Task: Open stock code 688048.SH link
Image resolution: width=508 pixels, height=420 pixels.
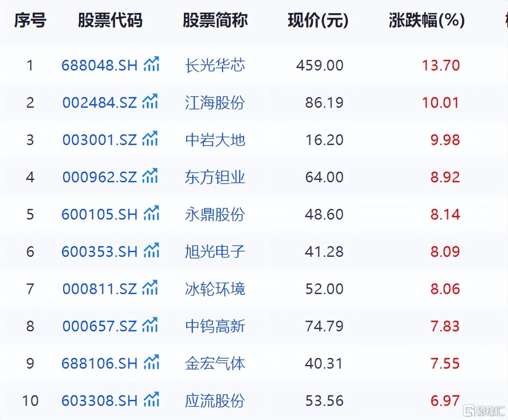Action: pos(99,65)
